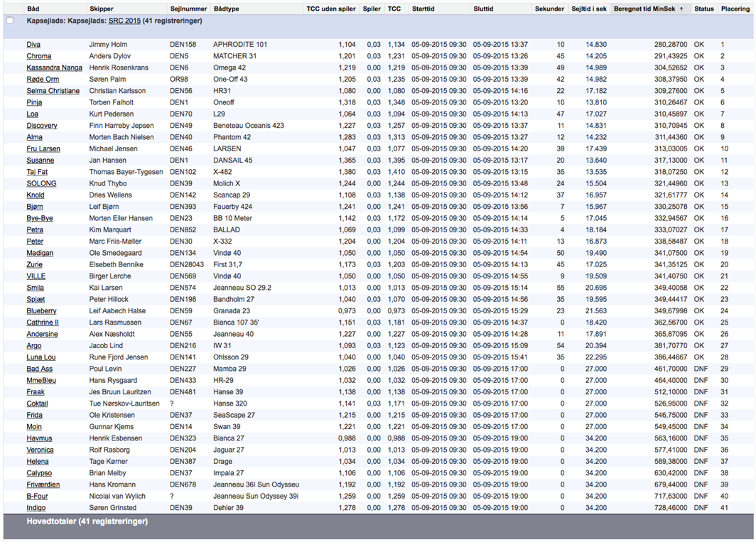This screenshot has height=542, width=756.
Task: Open the Fraak boat link
Action: tap(36, 391)
